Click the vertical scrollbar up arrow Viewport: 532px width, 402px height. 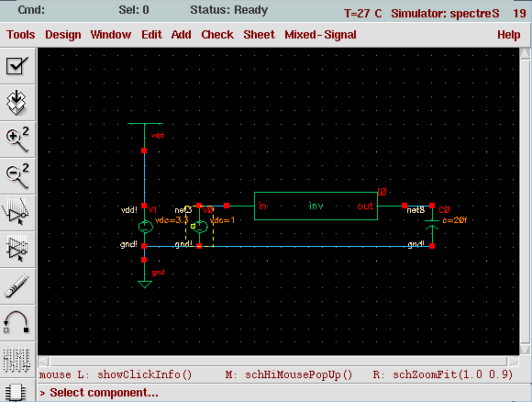pos(525,53)
